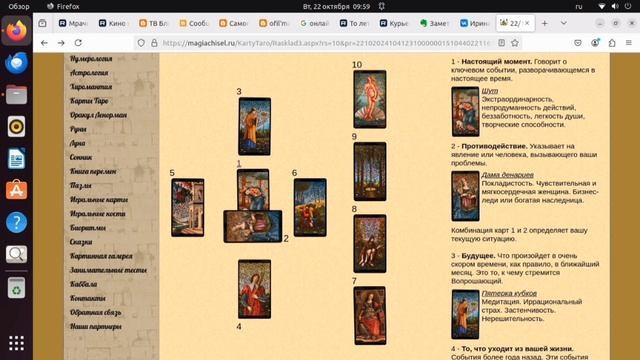640x360 pixels.
Task: Select the horizontal crossing card number 2
Action: pos(253,226)
